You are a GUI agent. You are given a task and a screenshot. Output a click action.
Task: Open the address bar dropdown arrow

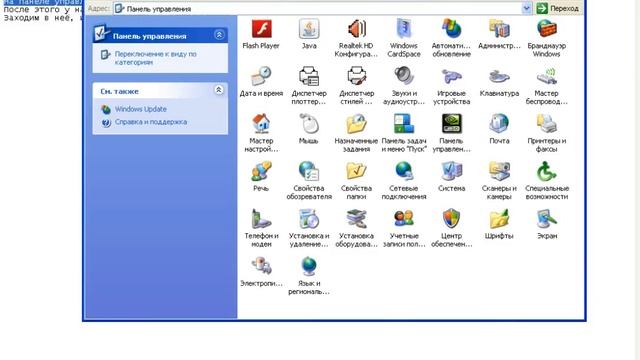click(x=527, y=8)
